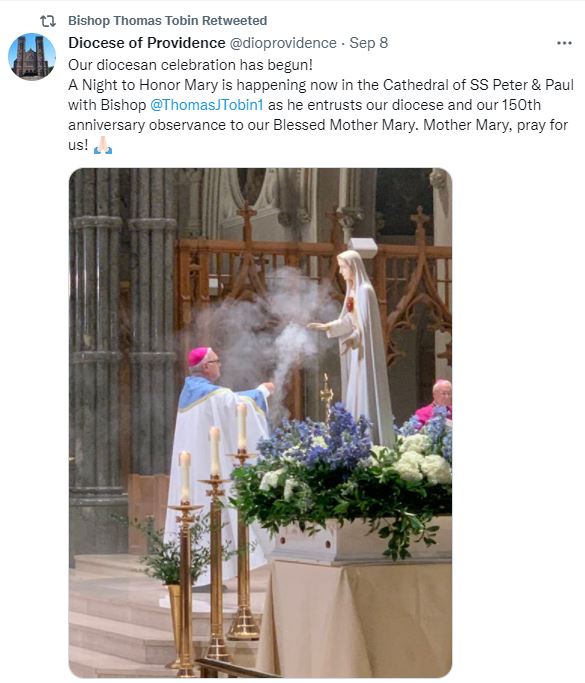The height and width of the screenshot is (683, 585).
Task: Click the praying hands emoji
Action: 103,145
